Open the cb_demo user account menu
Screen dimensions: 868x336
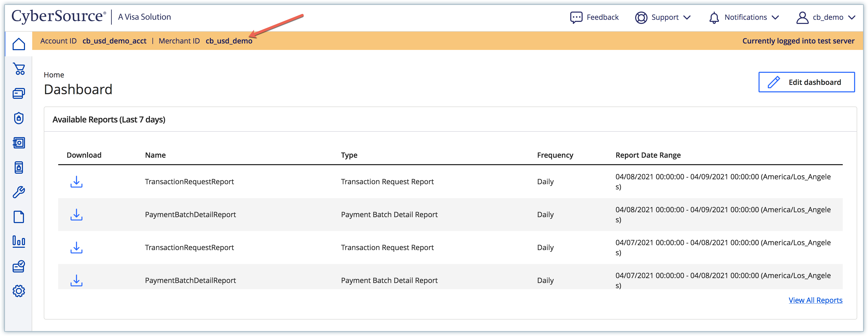pos(826,17)
